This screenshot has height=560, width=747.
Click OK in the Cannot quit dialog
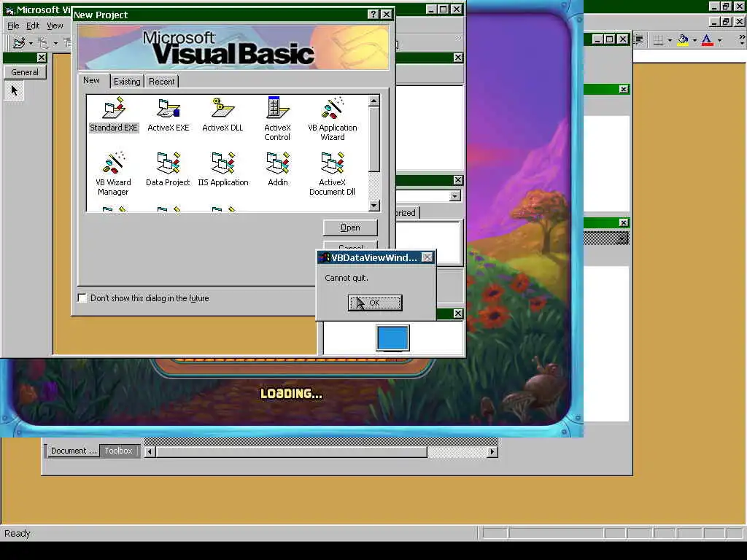pyautogui.click(x=375, y=303)
